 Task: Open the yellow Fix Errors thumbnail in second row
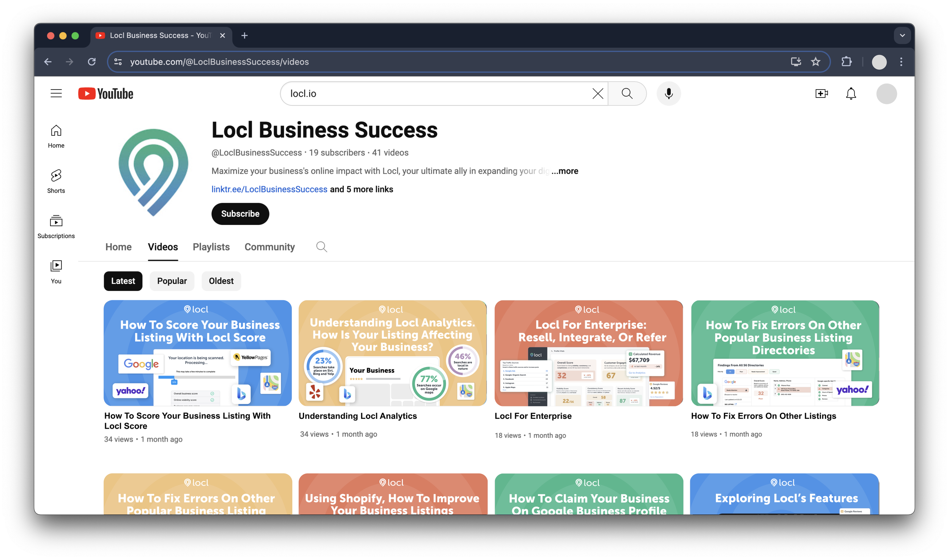[198, 494]
